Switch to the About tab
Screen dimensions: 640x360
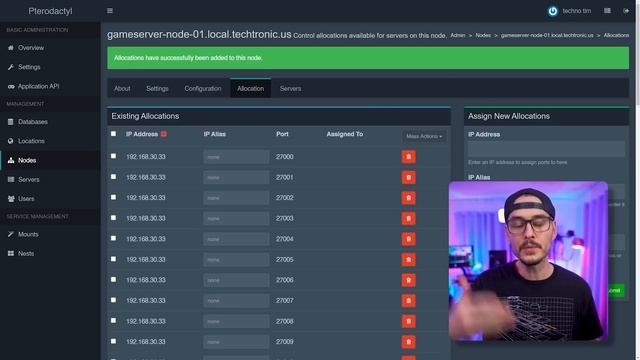(122, 88)
